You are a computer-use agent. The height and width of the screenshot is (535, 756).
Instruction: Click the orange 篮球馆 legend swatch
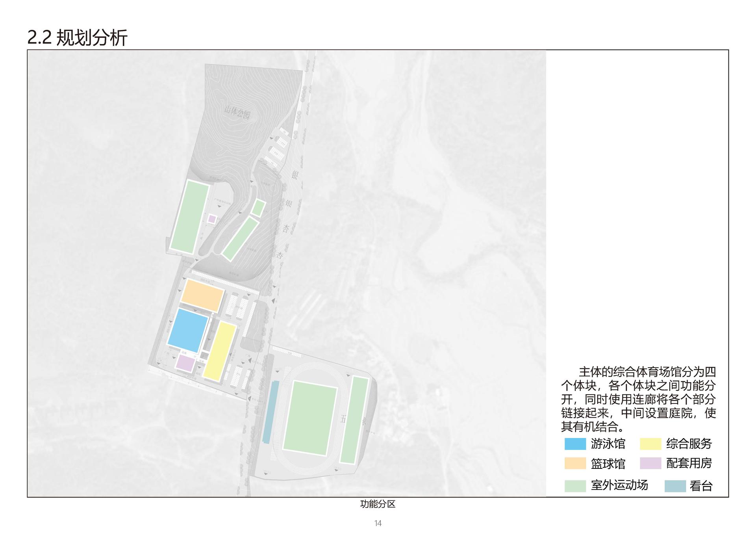(575, 463)
